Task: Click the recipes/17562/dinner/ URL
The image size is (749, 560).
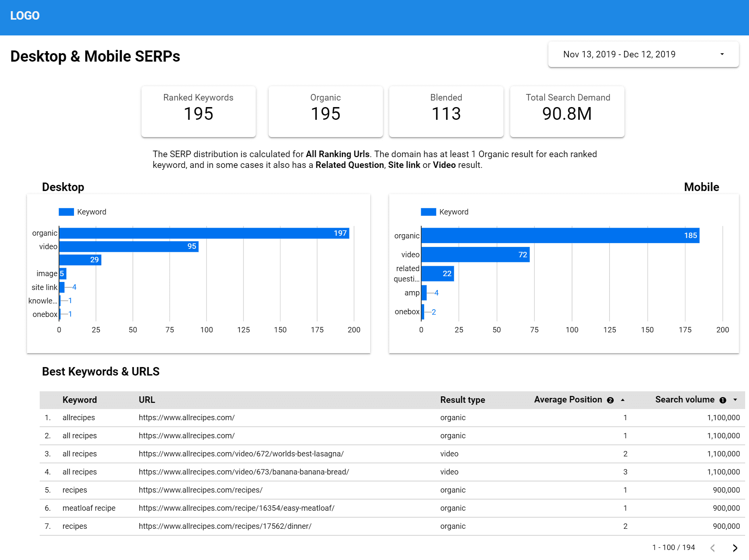Action: (225, 526)
